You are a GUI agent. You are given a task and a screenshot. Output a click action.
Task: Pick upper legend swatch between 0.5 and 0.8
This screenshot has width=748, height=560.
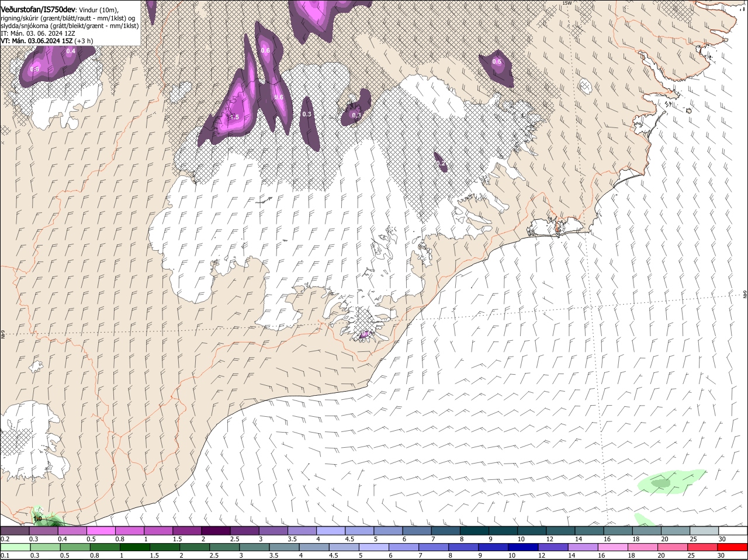click(x=102, y=531)
